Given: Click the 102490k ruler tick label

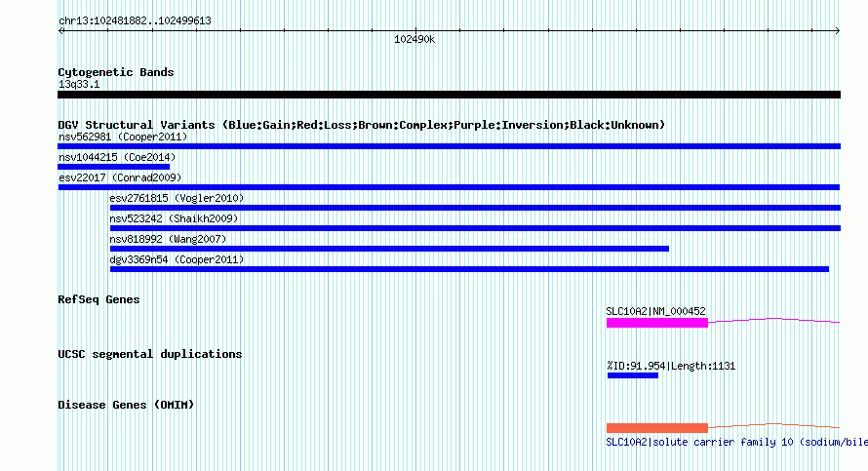Looking at the screenshot, I should click(414, 39).
